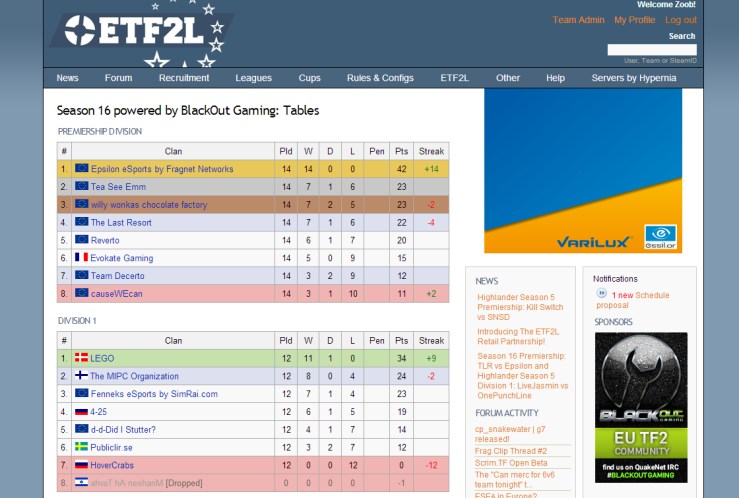Screen dimensions: 739x498
Task: Open the Tea See Emm team page
Action: click(x=118, y=187)
